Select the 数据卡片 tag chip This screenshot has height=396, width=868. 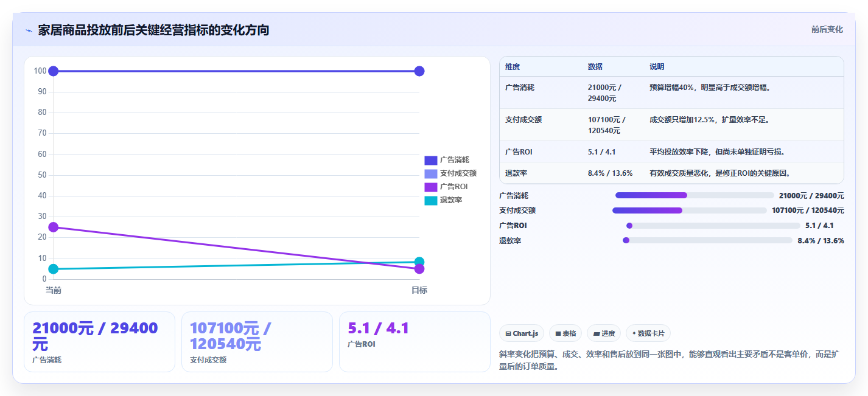648,333
